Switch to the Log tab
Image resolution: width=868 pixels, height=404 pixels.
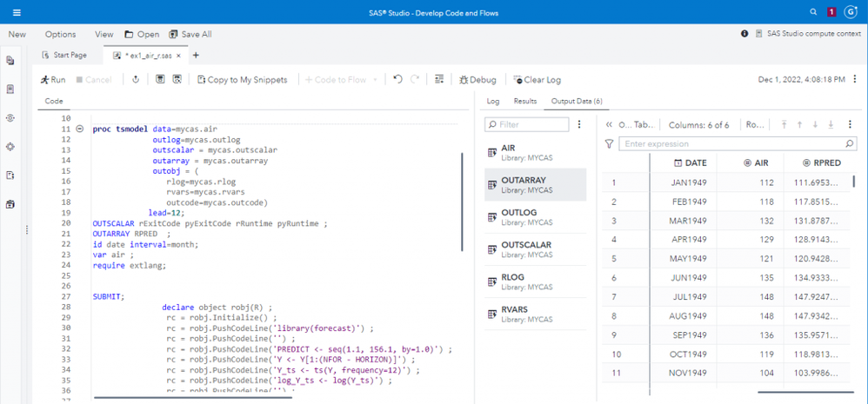pos(492,102)
